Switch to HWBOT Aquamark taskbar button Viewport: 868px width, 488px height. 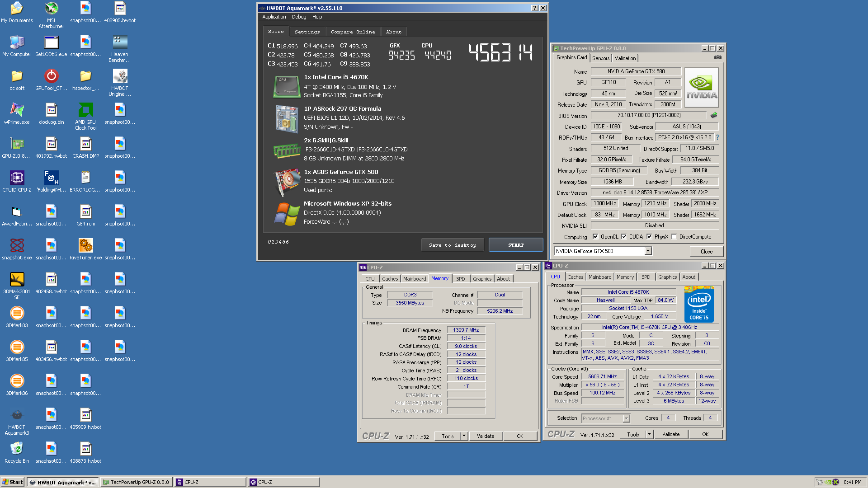(62, 482)
